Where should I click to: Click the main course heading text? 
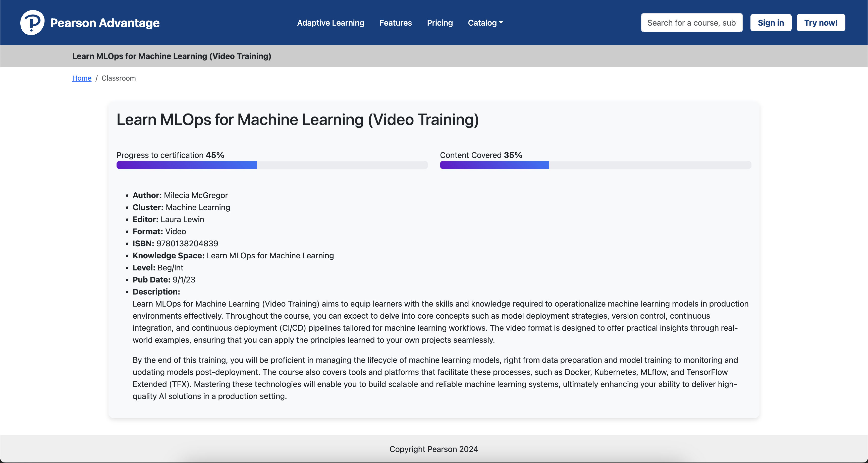pyautogui.click(x=298, y=120)
